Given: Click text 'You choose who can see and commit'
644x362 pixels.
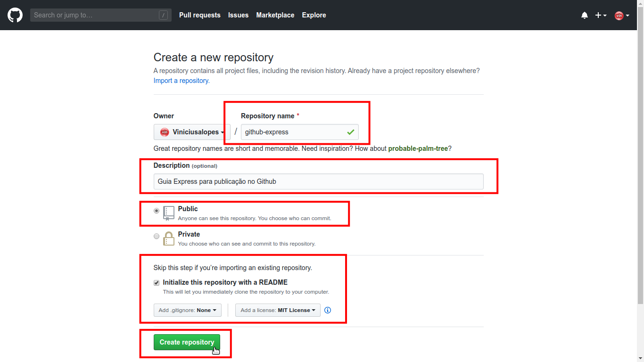Looking at the screenshot, I should click(247, 244).
